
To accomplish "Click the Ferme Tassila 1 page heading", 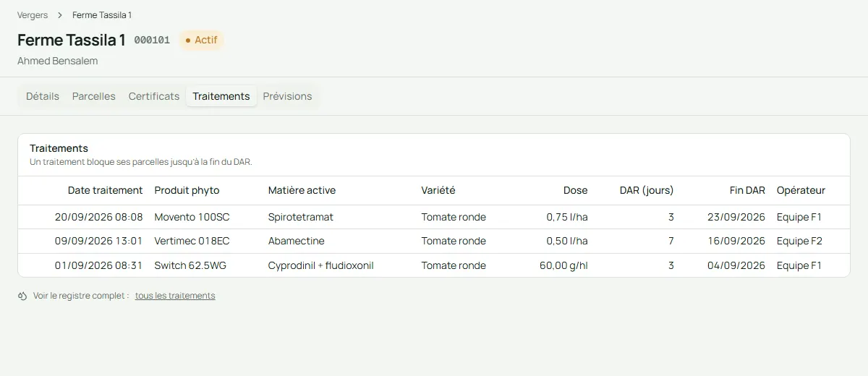I will (x=72, y=40).
